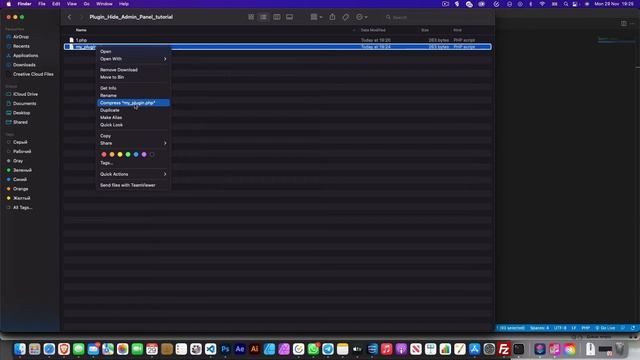Open FileZilla from the Dock
640x360 pixels.
pyautogui.click(x=504, y=349)
